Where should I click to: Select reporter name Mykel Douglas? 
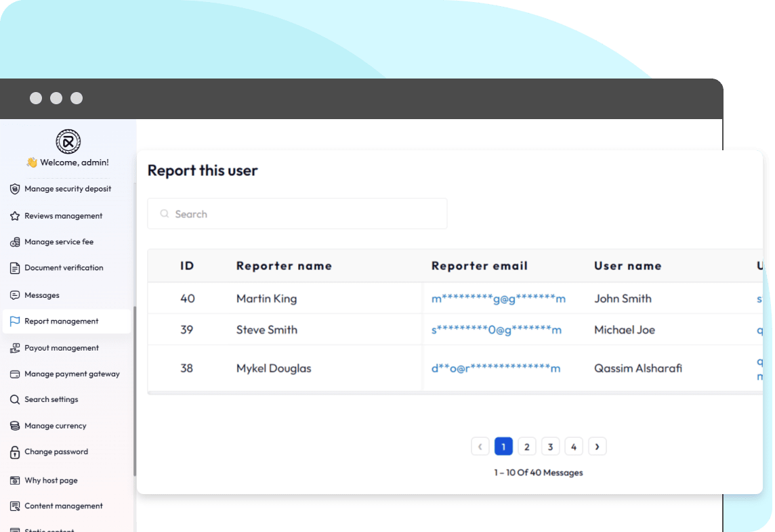[x=273, y=368]
